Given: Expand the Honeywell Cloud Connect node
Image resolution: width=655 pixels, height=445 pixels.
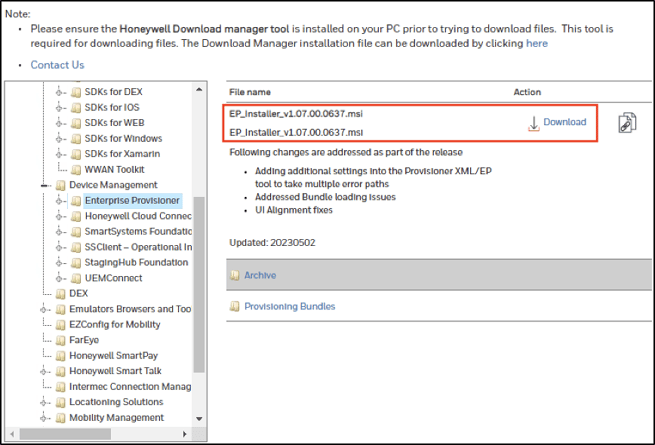Looking at the screenshot, I should tap(59, 216).
